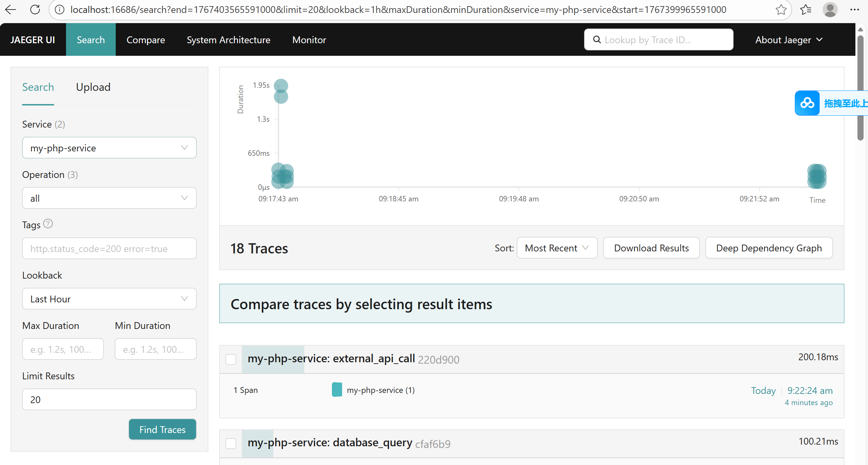The image size is (868, 465).
Task: Click the magnifier icon in Trace ID lookup
Action: click(x=597, y=40)
